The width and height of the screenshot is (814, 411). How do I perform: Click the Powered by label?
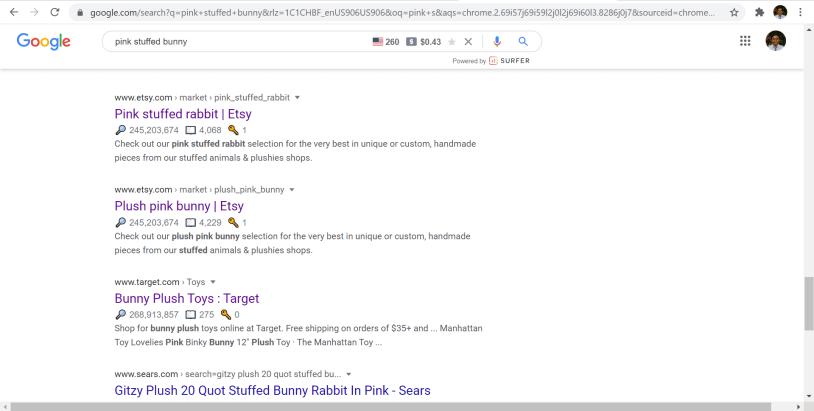tap(469, 61)
